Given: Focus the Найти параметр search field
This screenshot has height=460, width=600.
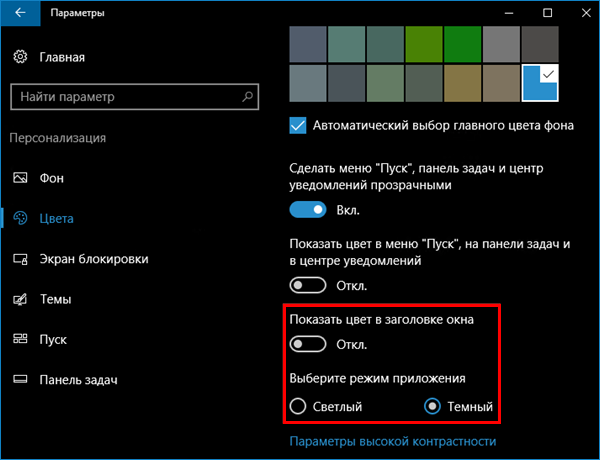Looking at the screenshot, I should coord(135,96).
